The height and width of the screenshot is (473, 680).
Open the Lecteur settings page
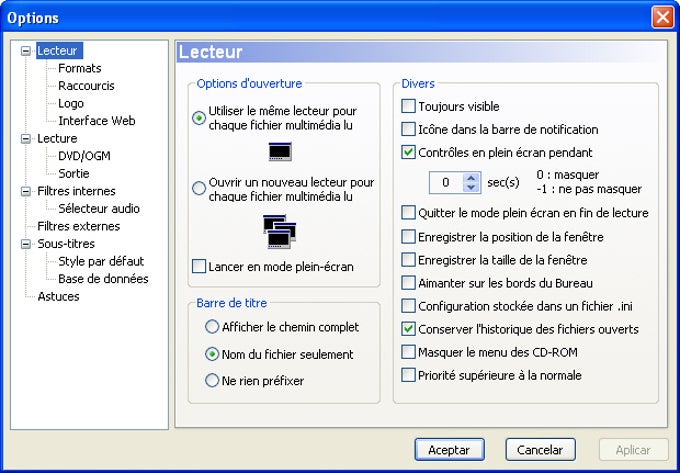[x=57, y=51]
